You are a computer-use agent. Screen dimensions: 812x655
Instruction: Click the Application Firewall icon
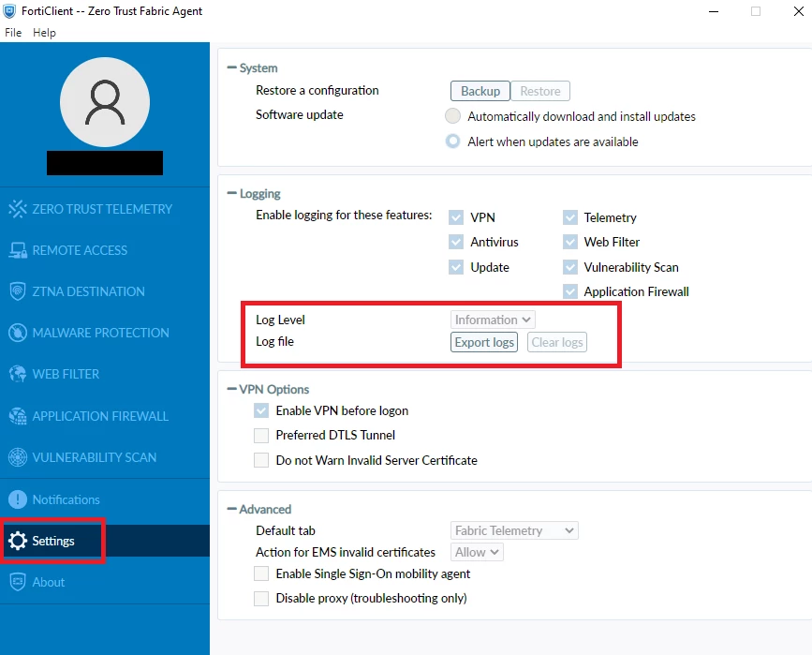point(18,416)
